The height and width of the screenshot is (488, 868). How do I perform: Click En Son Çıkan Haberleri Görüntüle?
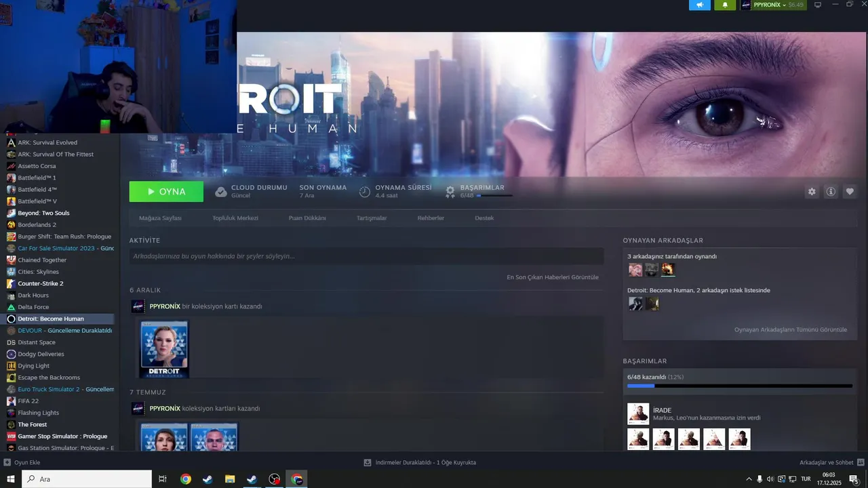point(553,277)
